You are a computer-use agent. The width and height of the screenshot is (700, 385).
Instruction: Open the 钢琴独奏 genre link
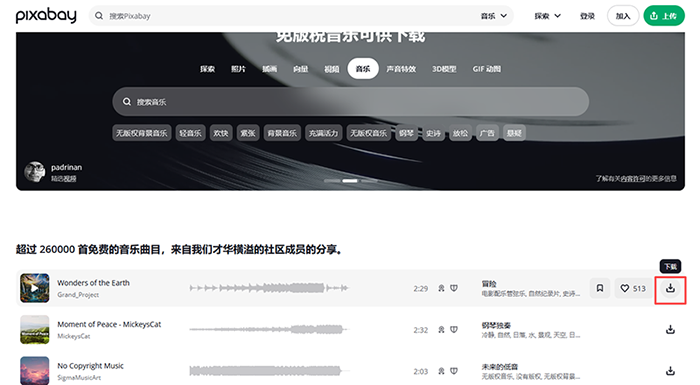point(496,325)
